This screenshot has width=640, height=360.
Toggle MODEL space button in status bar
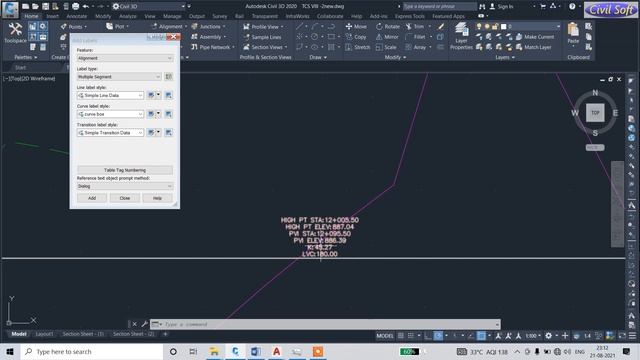[x=385, y=336]
